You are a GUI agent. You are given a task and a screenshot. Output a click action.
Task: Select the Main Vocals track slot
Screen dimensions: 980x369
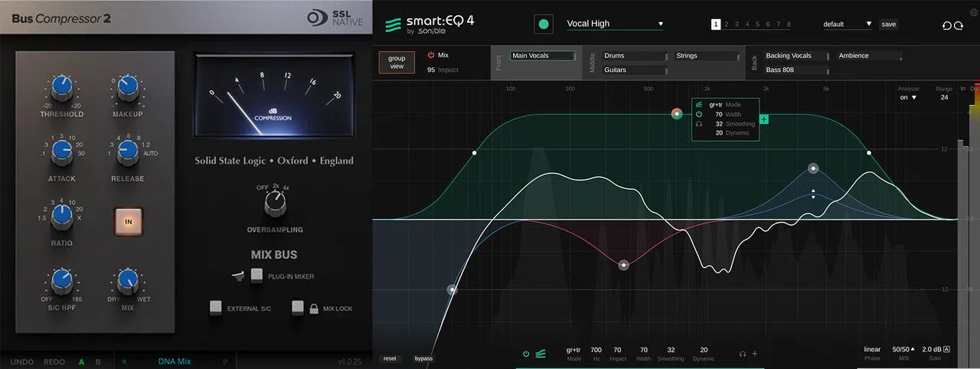point(542,55)
